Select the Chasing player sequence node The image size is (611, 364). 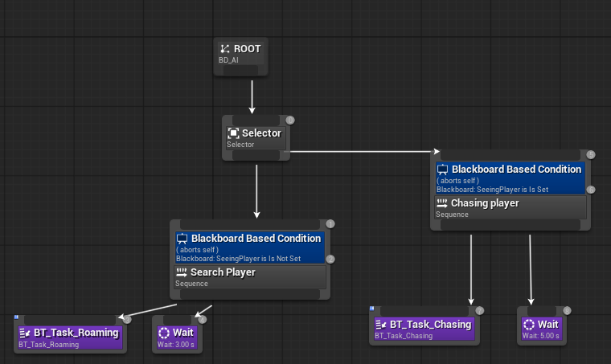tap(510, 207)
